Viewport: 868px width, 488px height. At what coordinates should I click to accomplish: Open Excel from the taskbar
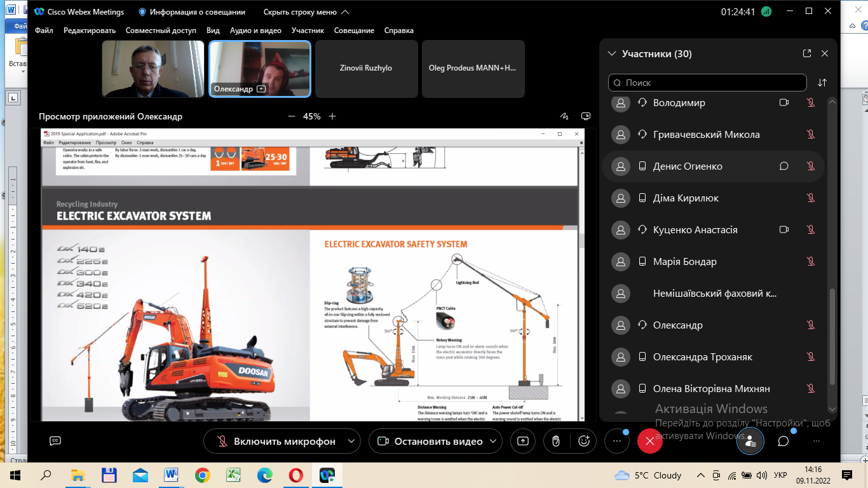233,475
